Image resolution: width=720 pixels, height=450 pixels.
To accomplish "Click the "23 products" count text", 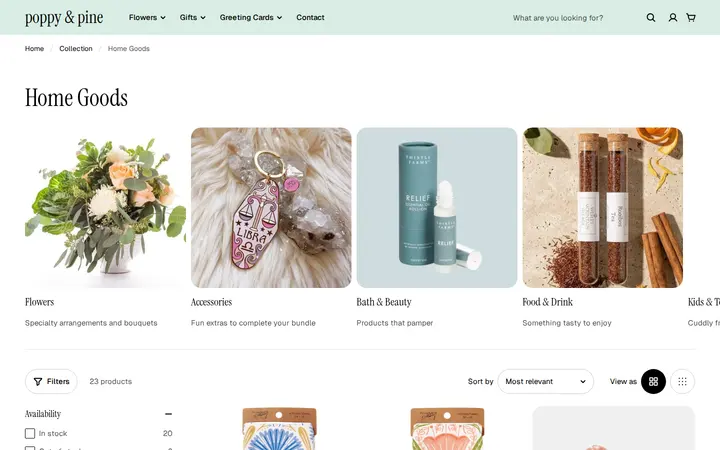I will tap(111, 382).
